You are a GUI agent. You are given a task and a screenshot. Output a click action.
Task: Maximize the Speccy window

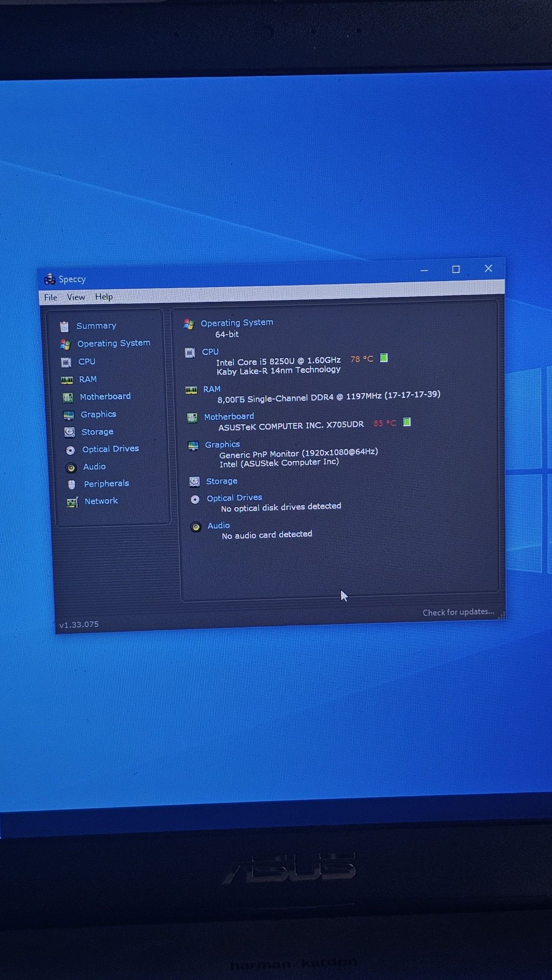pyautogui.click(x=456, y=269)
